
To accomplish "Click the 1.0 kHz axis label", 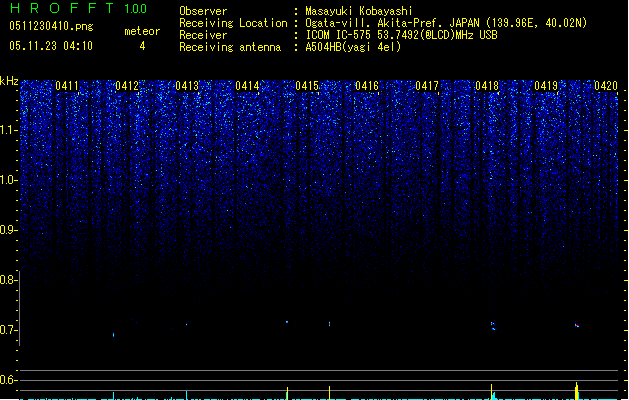I will (x=8, y=180).
